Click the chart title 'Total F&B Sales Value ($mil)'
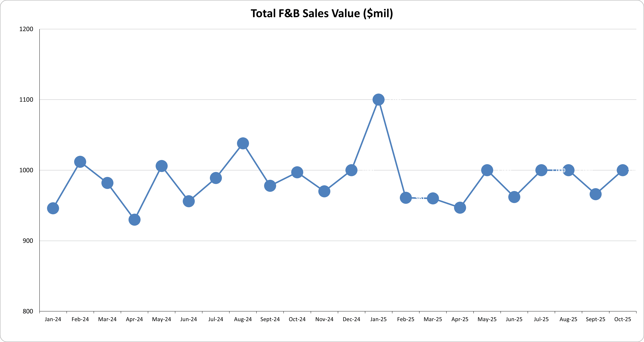The width and height of the screenshot is (644, 342). [x=322, y=13]
